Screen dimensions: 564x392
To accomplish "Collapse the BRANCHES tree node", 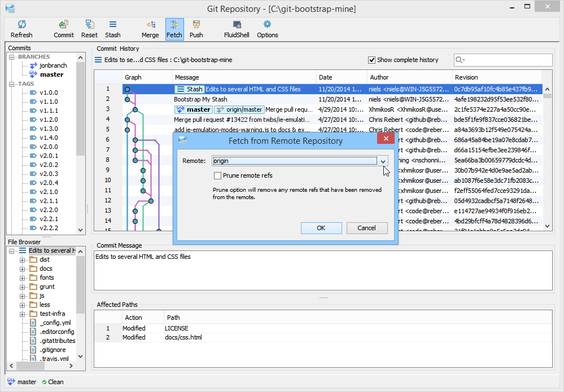I will point(11,57).
